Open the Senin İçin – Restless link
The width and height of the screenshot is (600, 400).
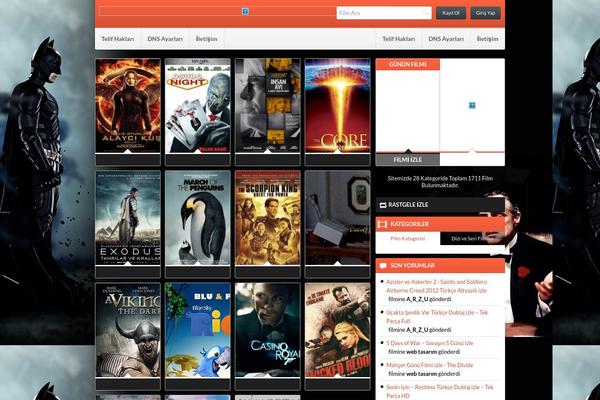click(440, 391)
